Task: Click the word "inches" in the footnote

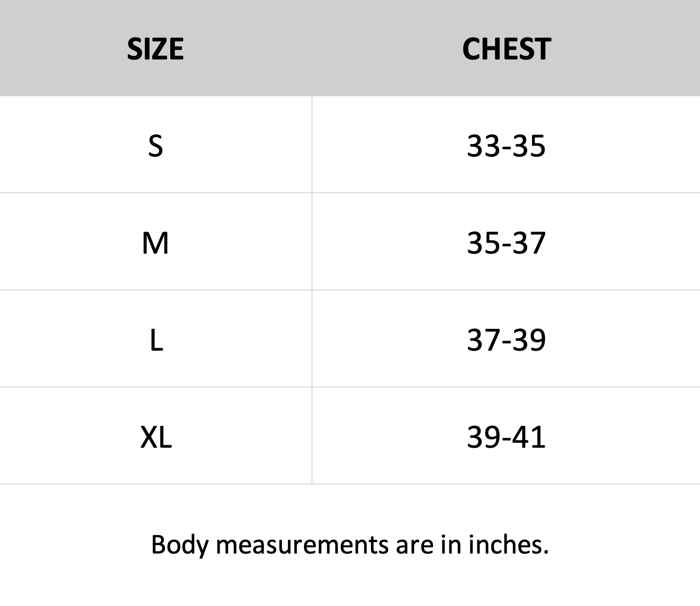Action: tap(508, 544)
